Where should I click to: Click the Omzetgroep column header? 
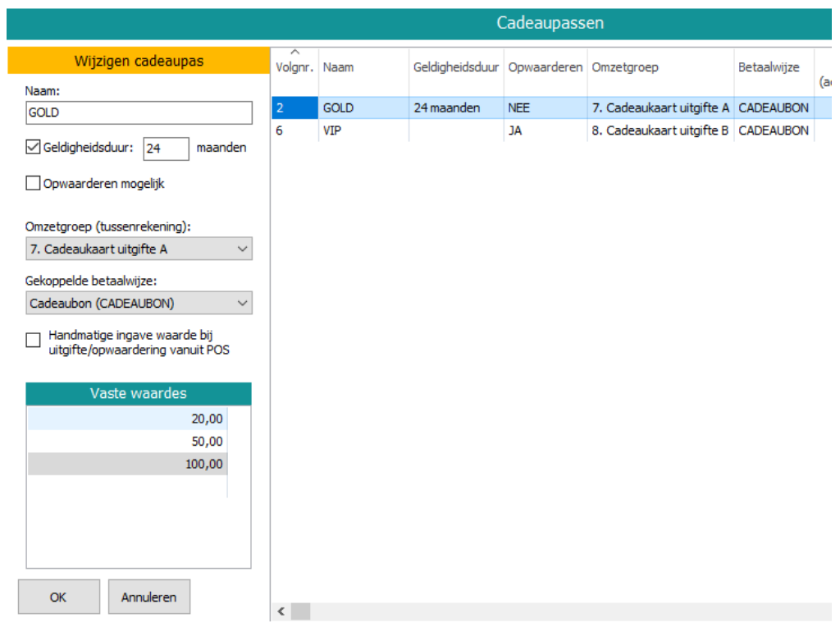[660, 67]
